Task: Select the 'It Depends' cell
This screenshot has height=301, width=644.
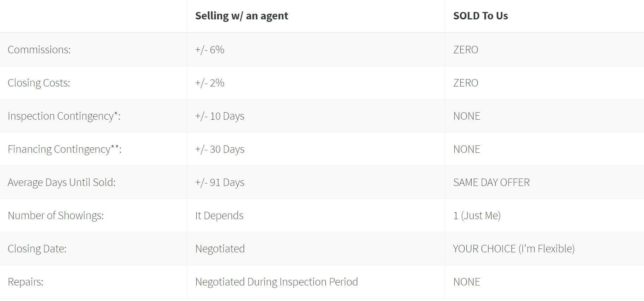Action: coord(219,216)
